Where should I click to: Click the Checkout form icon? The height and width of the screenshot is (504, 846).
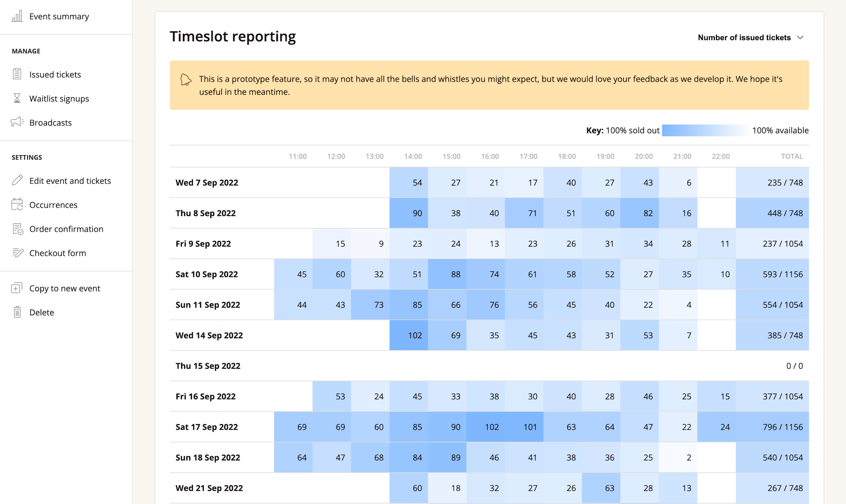[17, 253]
